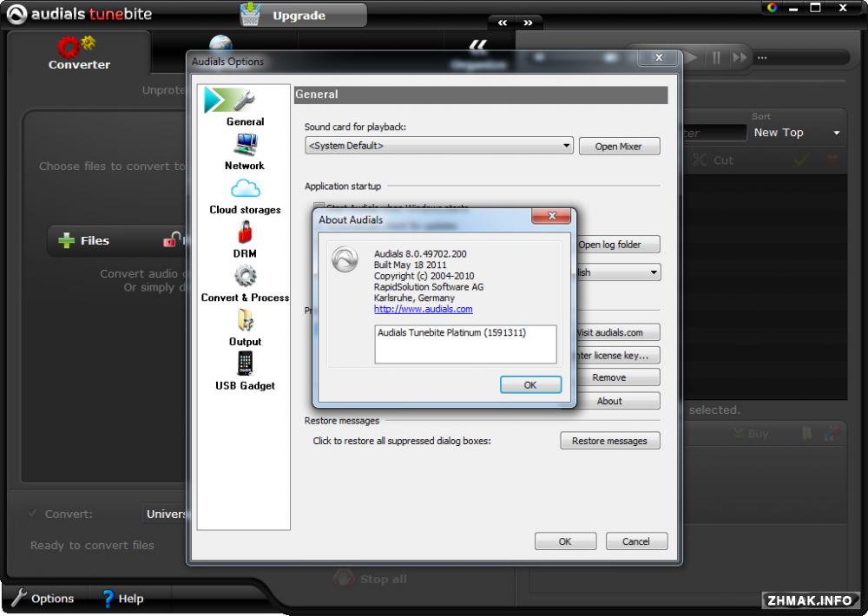868x616 pixels.
Task: Click the pause playback button
Action: tap(716, 57)
